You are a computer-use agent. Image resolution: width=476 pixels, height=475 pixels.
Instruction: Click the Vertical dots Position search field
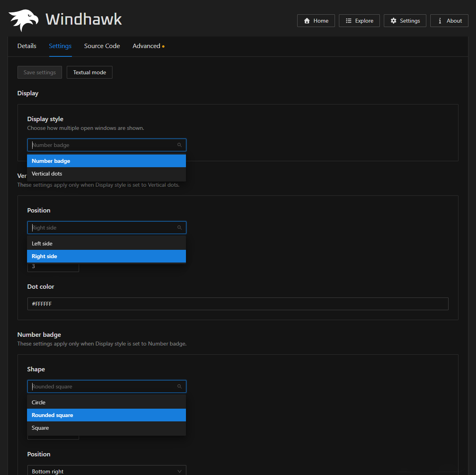click(106, 228)
